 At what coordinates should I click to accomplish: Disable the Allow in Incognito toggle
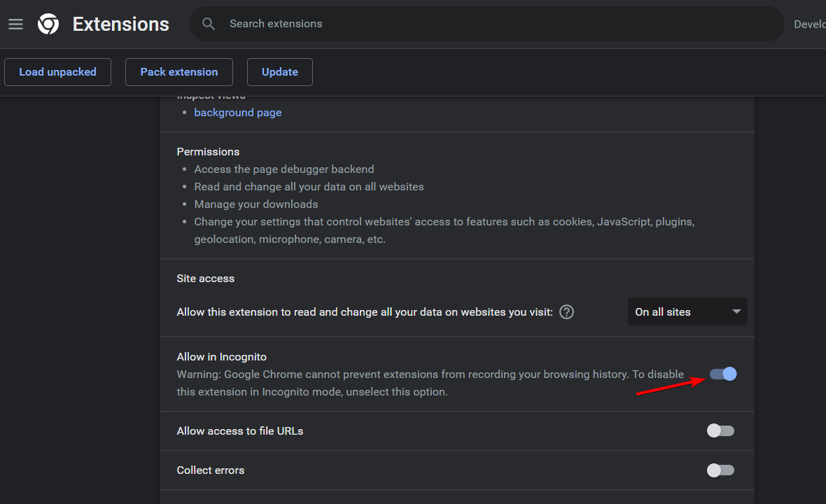722,374
